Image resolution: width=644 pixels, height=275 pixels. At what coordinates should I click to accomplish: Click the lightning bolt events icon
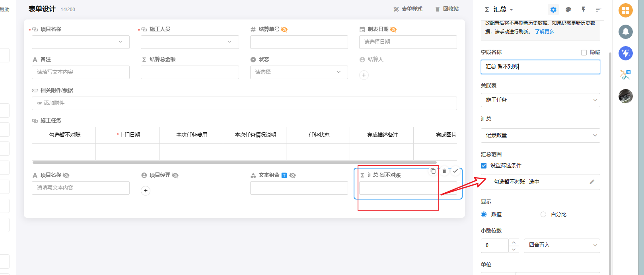(584, 10)
